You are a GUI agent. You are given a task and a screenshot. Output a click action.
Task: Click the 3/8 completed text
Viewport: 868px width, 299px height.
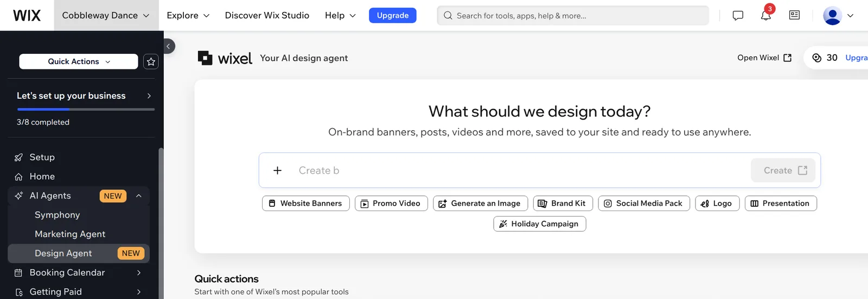click(x=43, y=122)
